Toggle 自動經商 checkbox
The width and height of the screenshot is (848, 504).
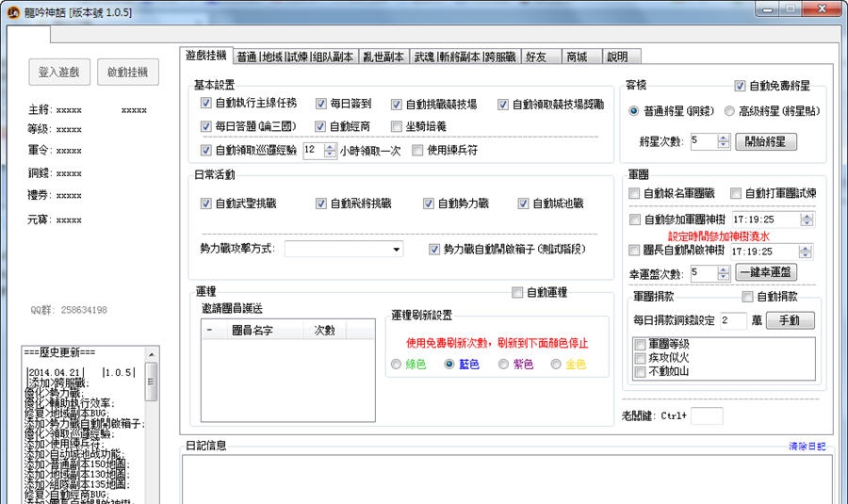point(320,126)
